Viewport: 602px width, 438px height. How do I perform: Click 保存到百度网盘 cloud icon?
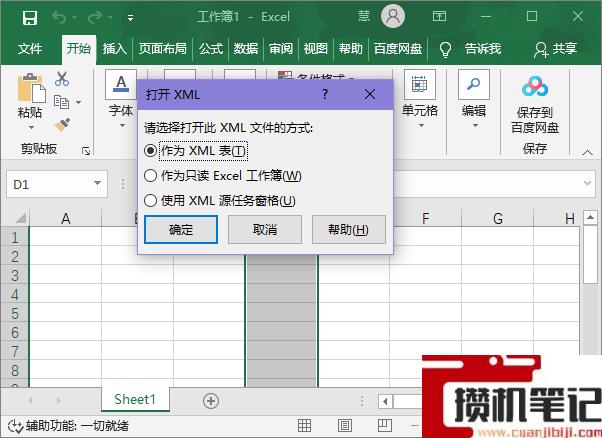535,86
